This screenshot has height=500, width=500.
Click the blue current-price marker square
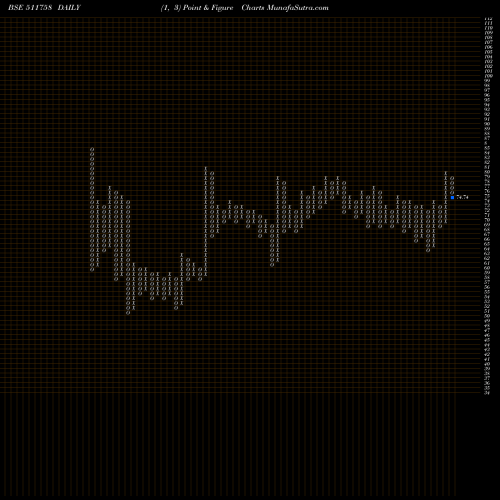point(452,197)
